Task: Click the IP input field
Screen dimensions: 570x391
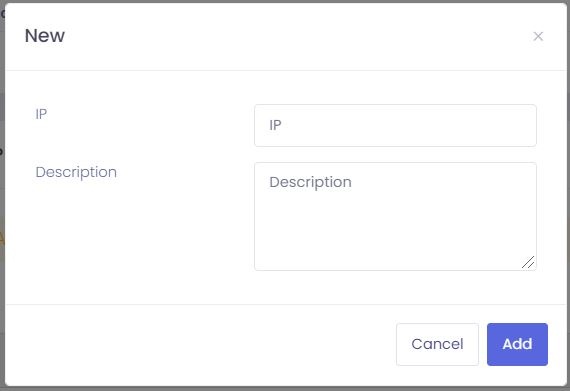Action: coord(395,125)
